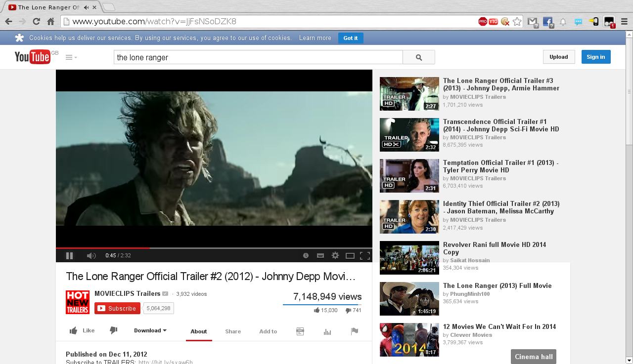633x364 pixels.
Task: Open Lone Ranger Official Trailer #3 thumbnail
Action: click(409, 94)
